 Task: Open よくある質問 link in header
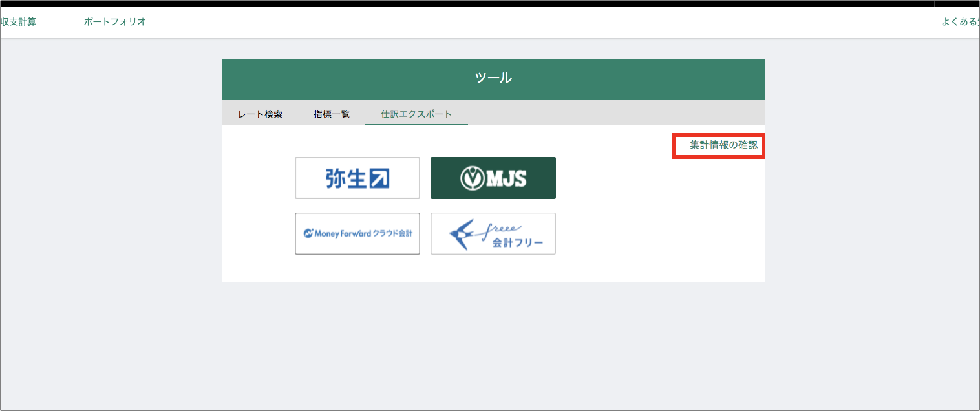pos(960,21)
